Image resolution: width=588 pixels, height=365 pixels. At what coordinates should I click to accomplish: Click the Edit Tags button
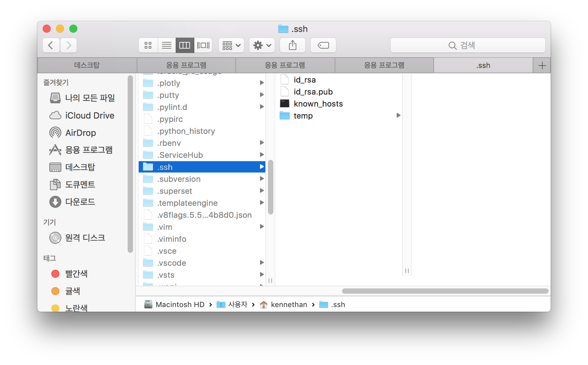point(323,45)
